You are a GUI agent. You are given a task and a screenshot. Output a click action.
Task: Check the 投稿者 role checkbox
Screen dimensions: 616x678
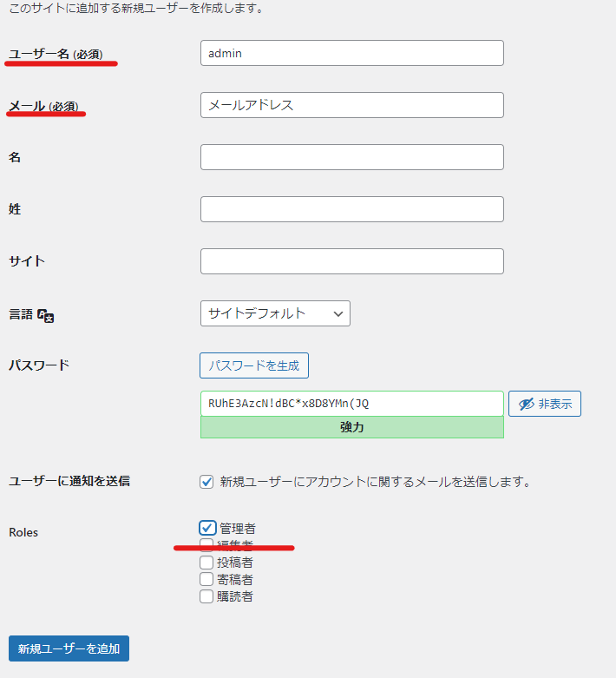pyautogui.click(x=206, y=562)
